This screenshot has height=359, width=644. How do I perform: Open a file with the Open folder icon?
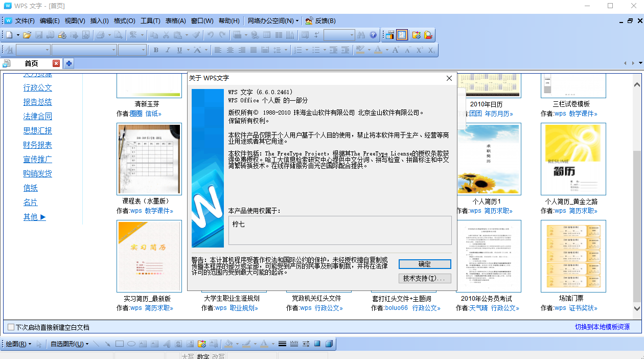click(27, 35)
